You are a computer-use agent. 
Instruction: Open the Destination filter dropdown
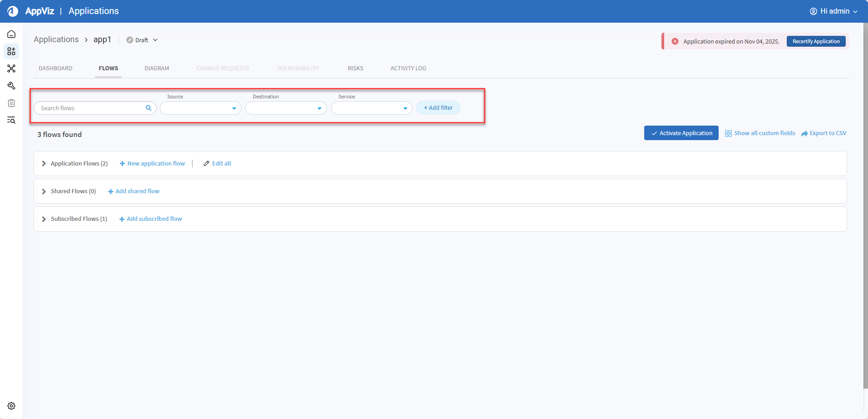pyautogui.click(x=286, y=108)
